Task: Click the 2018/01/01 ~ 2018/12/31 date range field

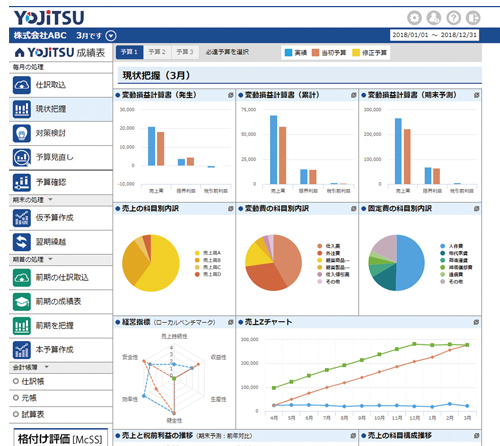Action: coord(435,35)
